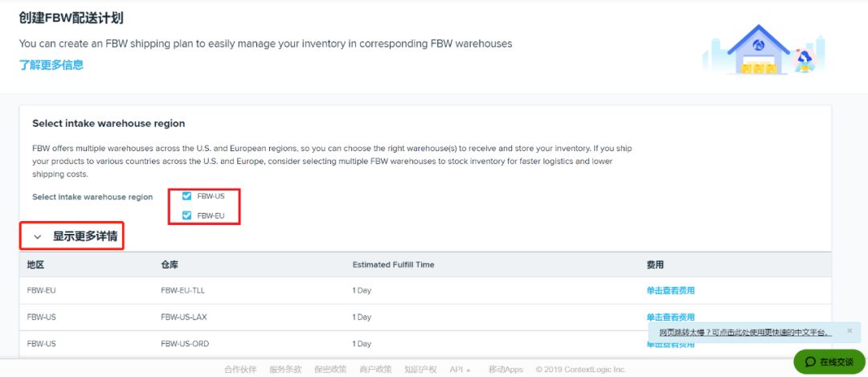Select the 仓库 column header
Screen dimensions: 868x377
[x=170, y=264]
